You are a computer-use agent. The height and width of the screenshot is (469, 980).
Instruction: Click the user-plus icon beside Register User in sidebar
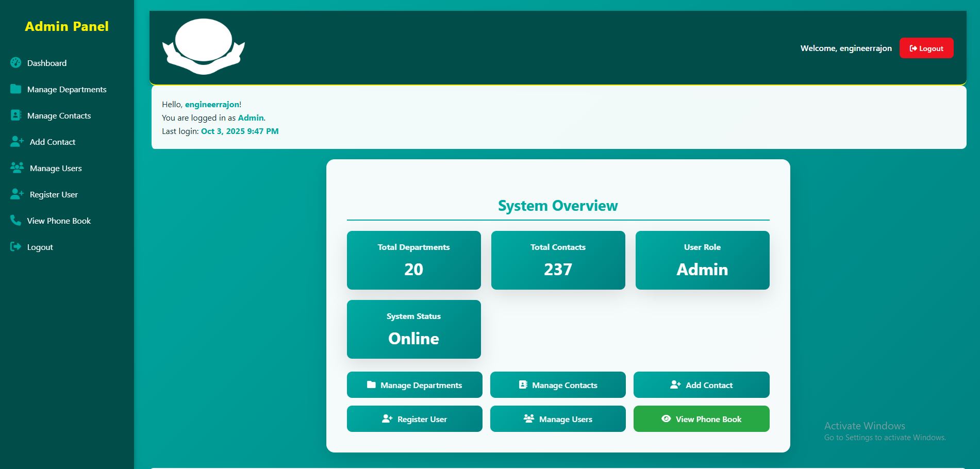point(17,194)
